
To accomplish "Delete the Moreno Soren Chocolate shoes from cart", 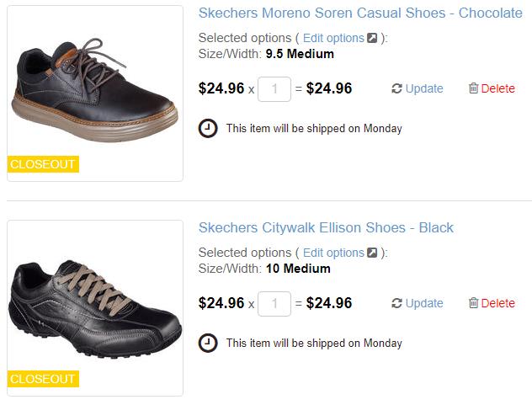I will 497,88.
